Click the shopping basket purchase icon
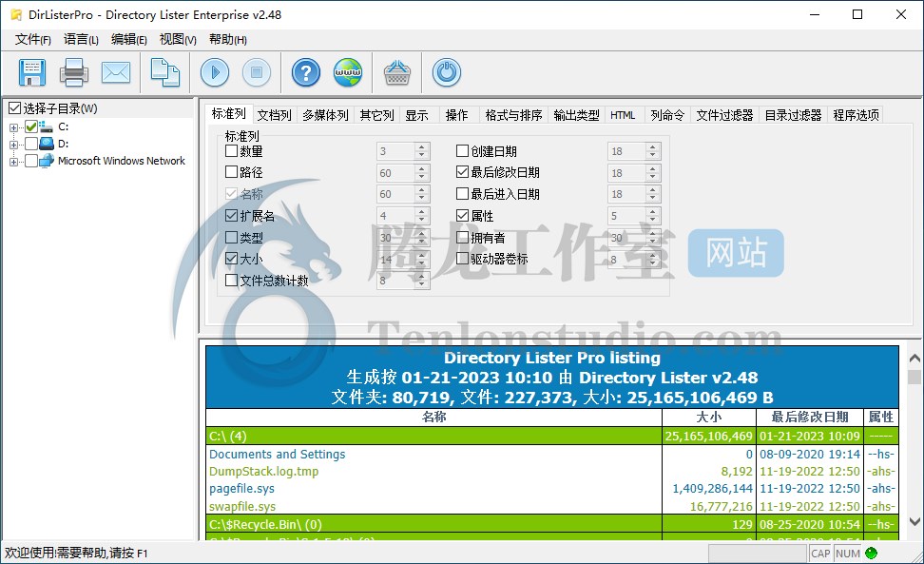Image resolution: width=924 pixels, height=564 pixels. pyautogui.click(x=397, y=72)
